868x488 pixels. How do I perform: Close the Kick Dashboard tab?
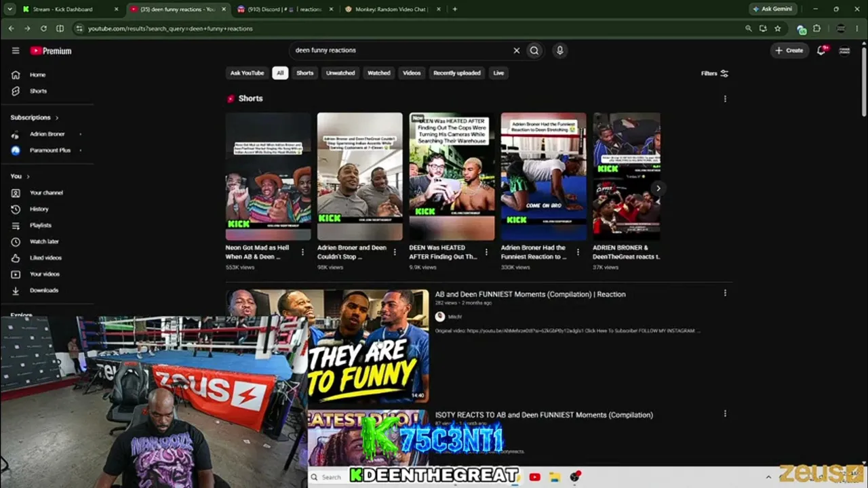(x=117, y=9)
